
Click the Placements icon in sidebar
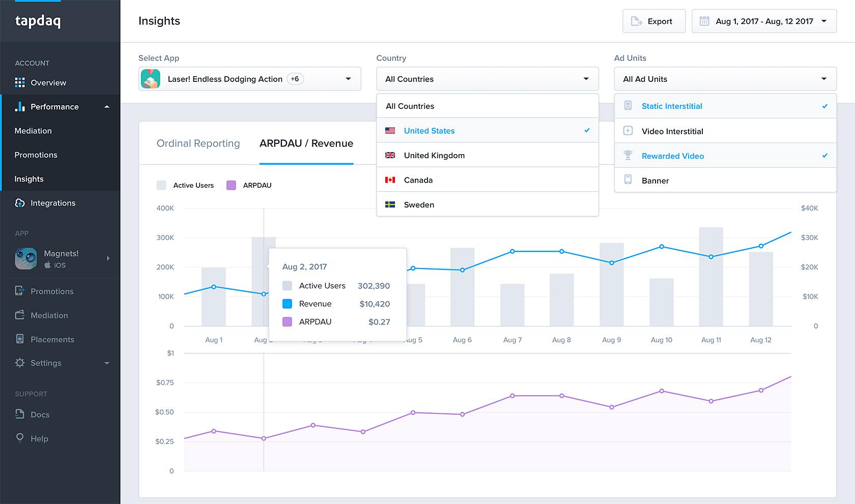coord(20,339)
